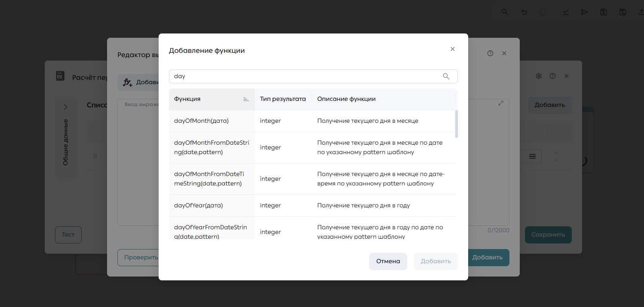Click the function list vertical scrollbar
Screen dimensions: 644x307
click(457, 124)
